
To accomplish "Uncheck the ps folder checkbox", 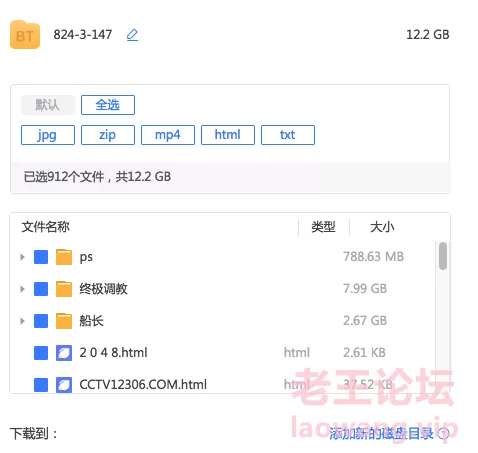I will 41,257.
